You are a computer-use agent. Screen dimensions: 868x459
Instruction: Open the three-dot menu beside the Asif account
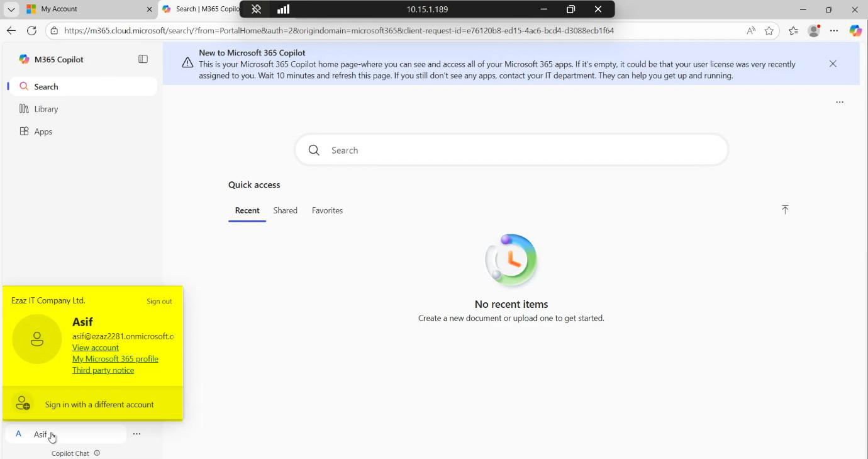136,434
